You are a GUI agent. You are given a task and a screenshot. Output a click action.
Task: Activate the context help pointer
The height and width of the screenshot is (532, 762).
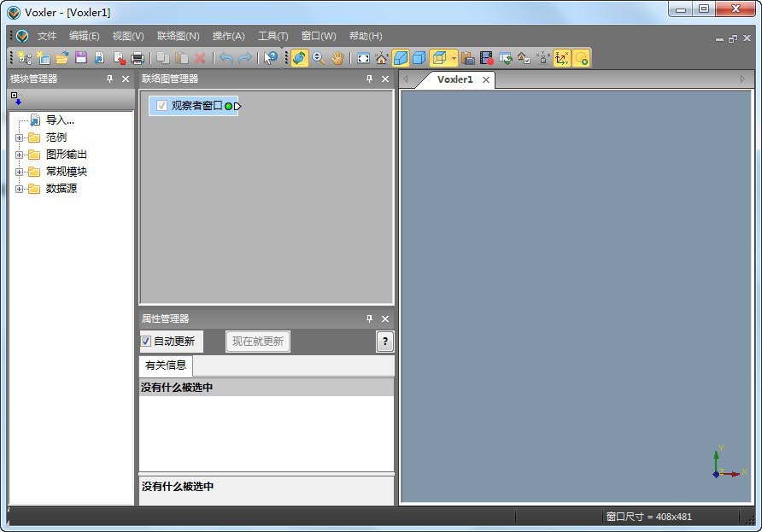coord(270,57)
